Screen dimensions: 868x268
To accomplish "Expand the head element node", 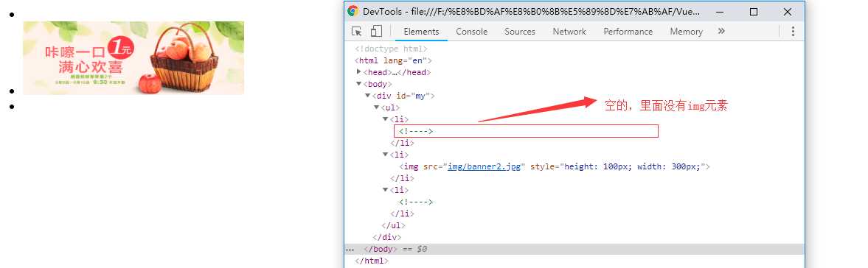I will pyautogui.click(x=359, y=72).
